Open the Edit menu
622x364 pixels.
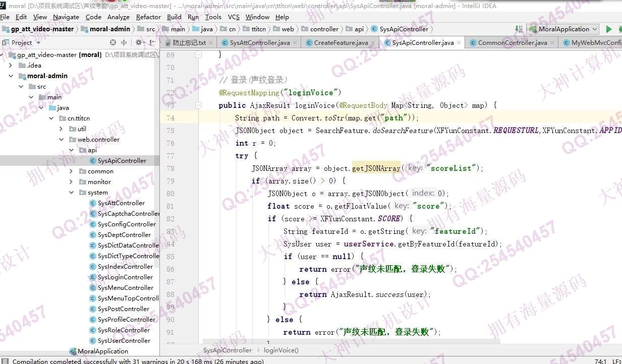(x=21, y=17)
